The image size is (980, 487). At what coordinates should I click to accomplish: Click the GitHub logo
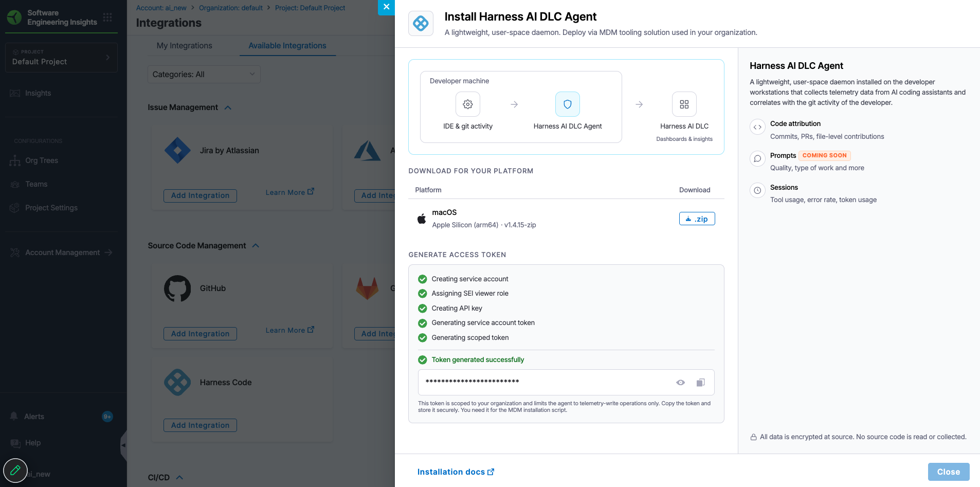click(177, 288)
